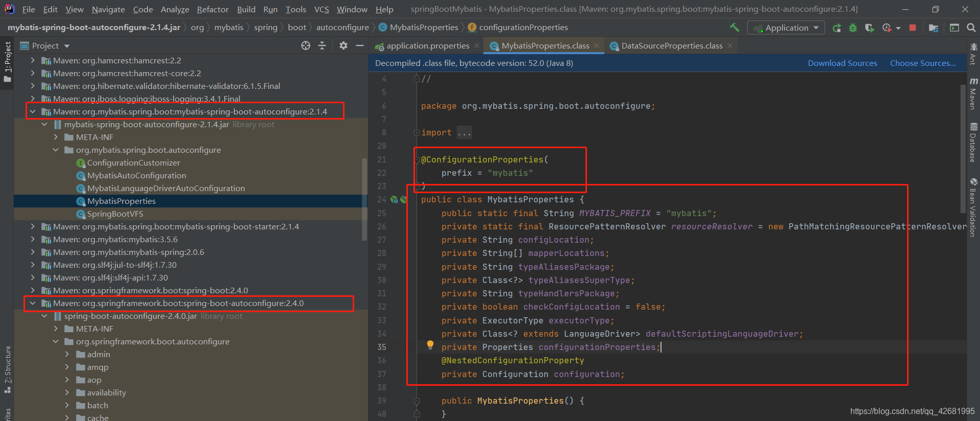
Task: Close the application.properties tab
Action: coord(477,45)
